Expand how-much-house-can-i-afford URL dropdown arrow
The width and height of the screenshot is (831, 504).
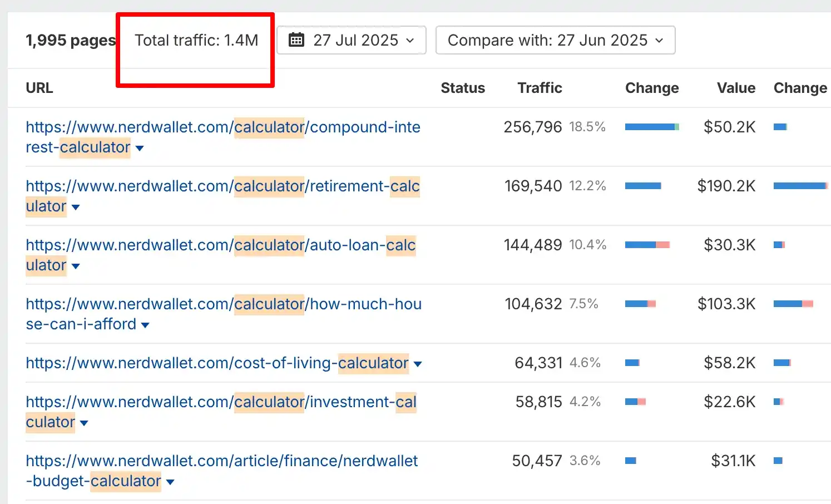[145, 325]
